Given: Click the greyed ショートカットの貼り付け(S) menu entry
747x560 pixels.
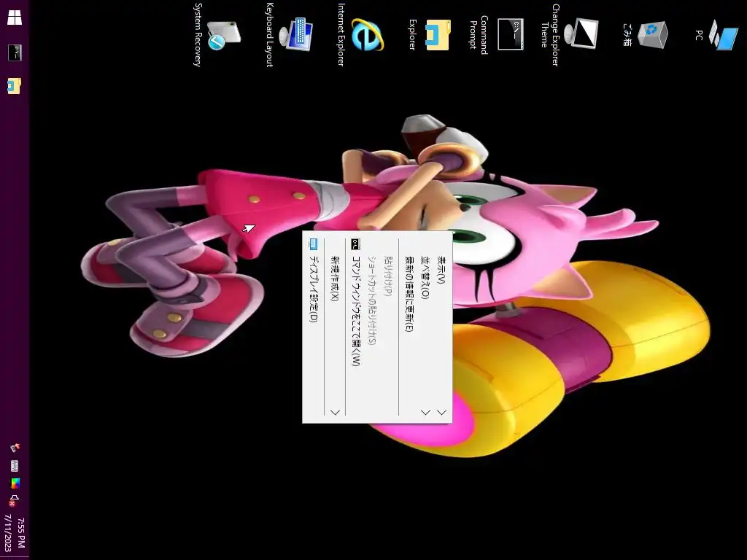Looking at the screenshot, I should coord(371,327).
